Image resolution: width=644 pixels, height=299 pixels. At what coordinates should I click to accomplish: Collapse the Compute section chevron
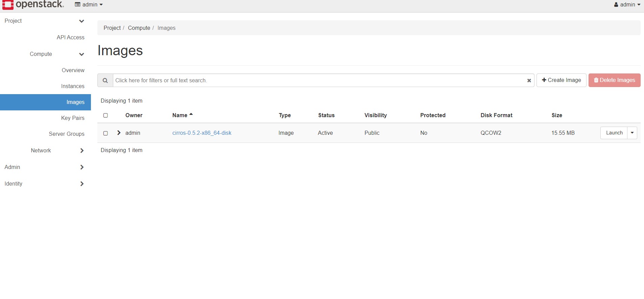pos(81,54)
